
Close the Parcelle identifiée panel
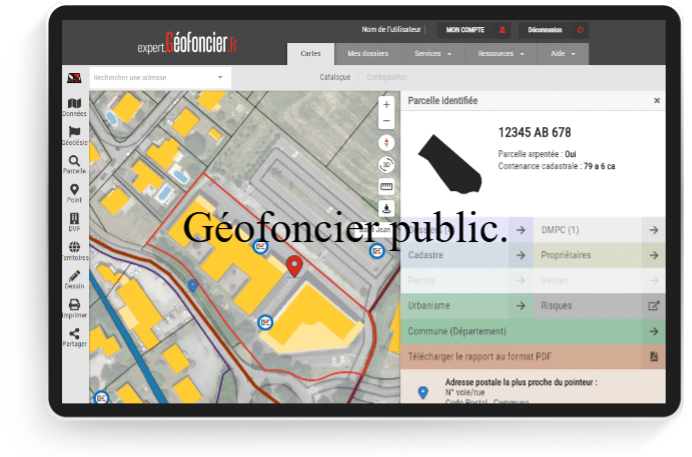pos(657,101)
